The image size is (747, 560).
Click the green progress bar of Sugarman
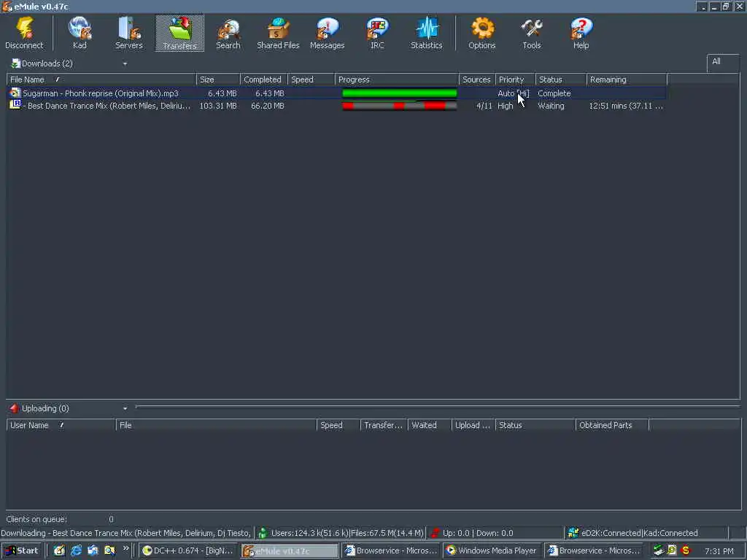point(399,93)
